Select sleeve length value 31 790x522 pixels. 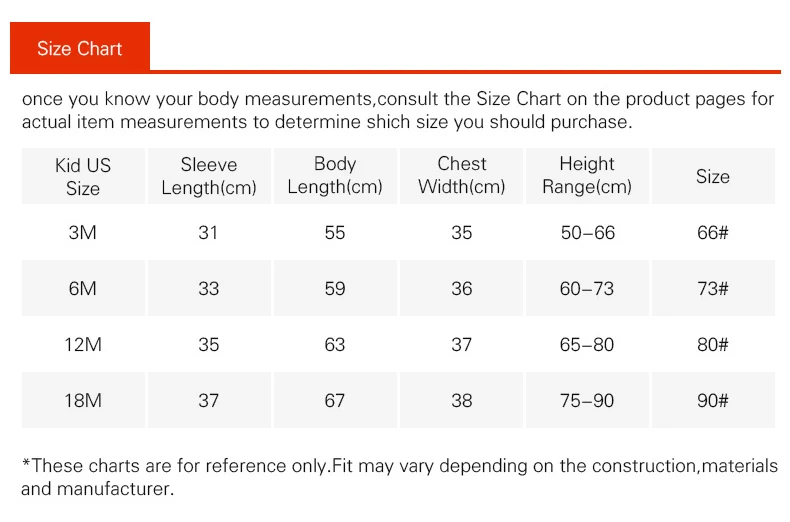[209, 232]
